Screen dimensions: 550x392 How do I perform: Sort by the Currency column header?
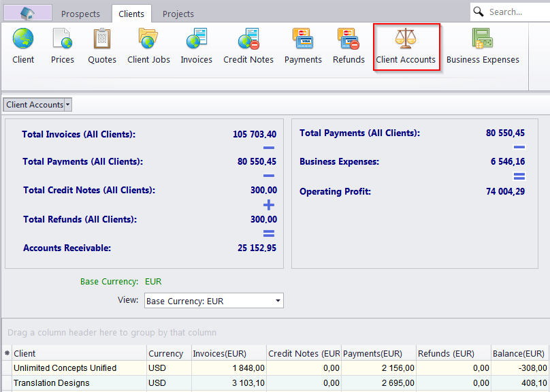point(166,353)
